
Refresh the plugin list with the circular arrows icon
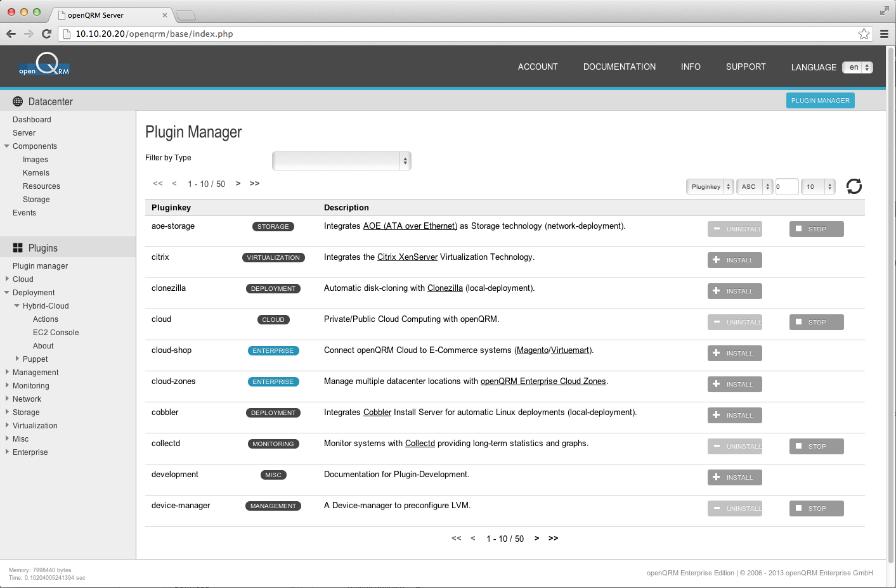tap(854, 186)
